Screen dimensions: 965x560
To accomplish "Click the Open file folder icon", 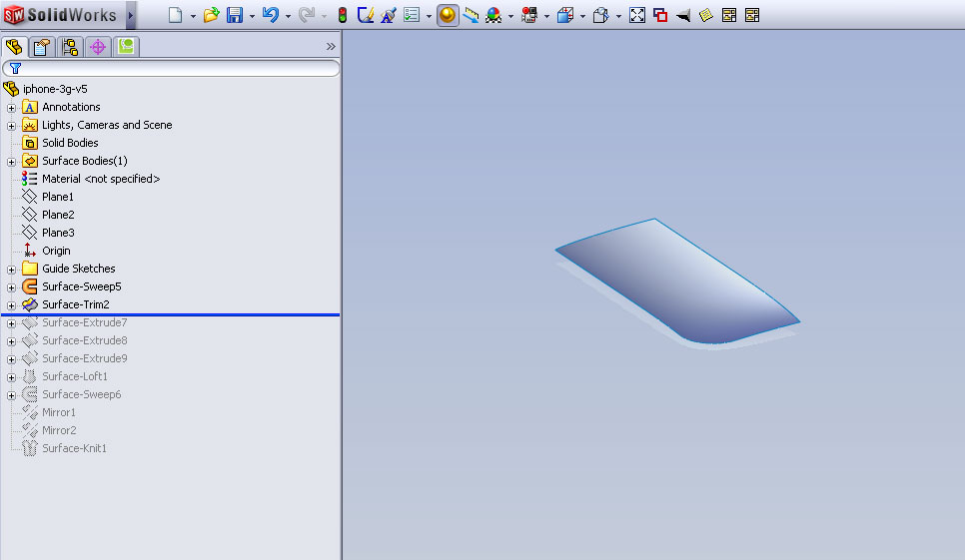I will pos(211,15).
